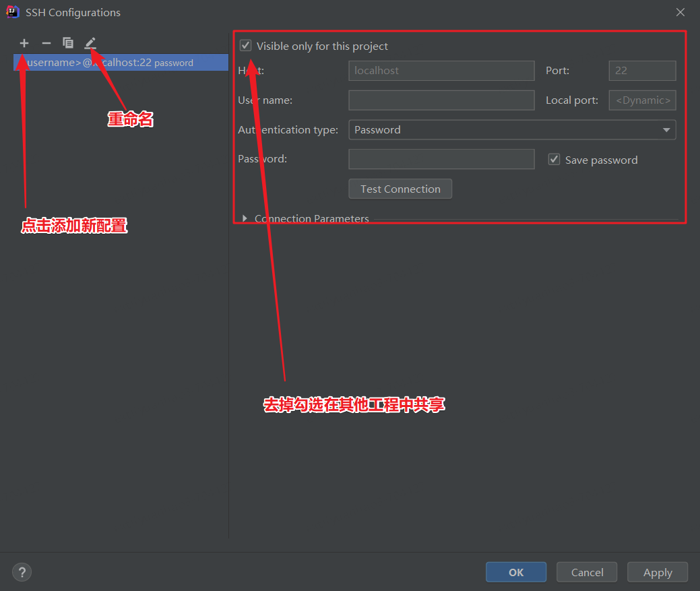Click the plus icon to add SSH configuration
Image resolution: width=700 pixels, height=591 pixels.
tap(24, 43)
